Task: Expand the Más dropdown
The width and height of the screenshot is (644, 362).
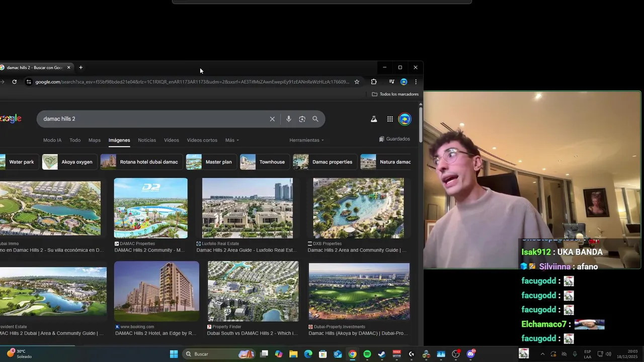Action: pyautogui.click(x=232, y=140)
